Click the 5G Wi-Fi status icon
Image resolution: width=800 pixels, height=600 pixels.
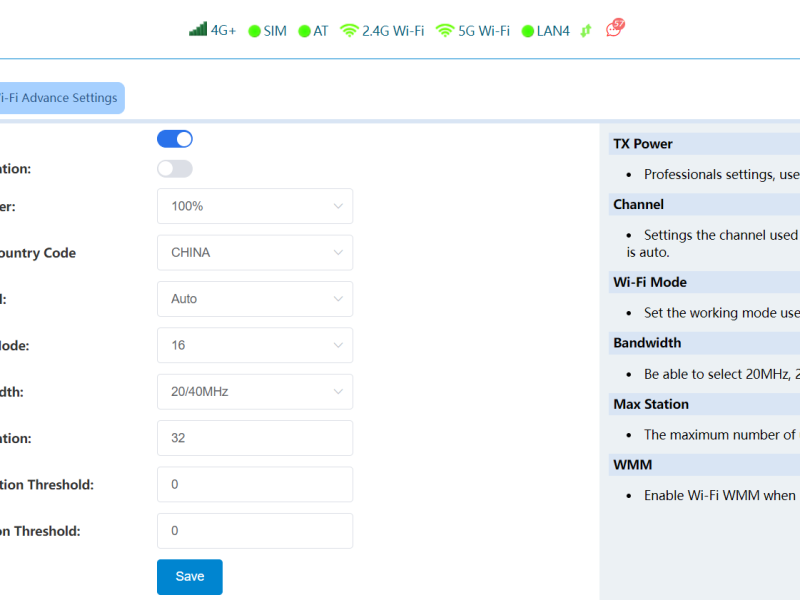tap(445, 31)
